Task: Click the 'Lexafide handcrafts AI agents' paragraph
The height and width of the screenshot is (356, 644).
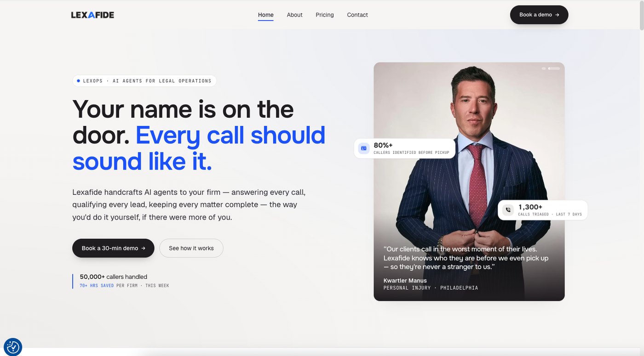Action: [x=189, y=204]
